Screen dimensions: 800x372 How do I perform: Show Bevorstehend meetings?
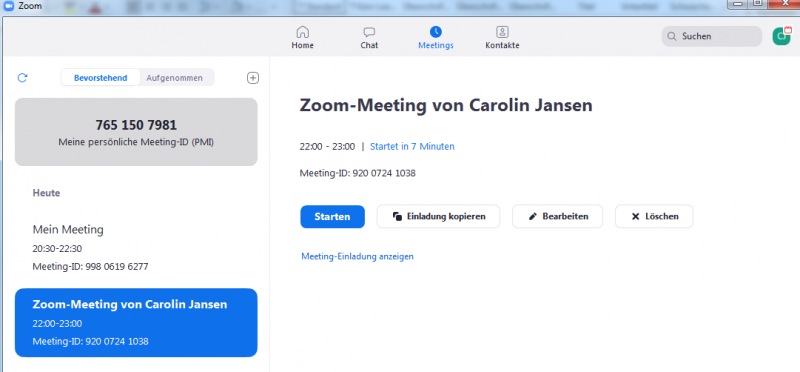101,78
